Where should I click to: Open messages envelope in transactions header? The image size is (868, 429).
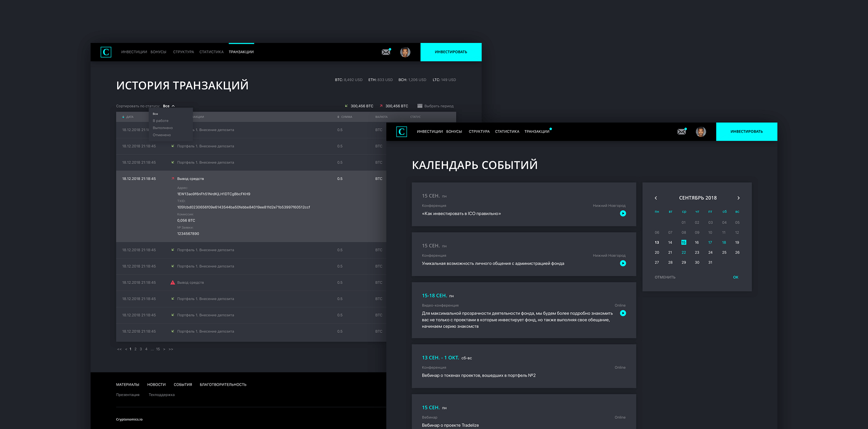click(386, 52)
